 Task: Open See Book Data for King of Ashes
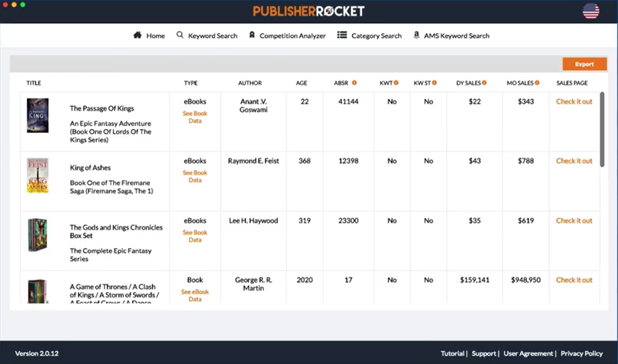pos(195,176)
